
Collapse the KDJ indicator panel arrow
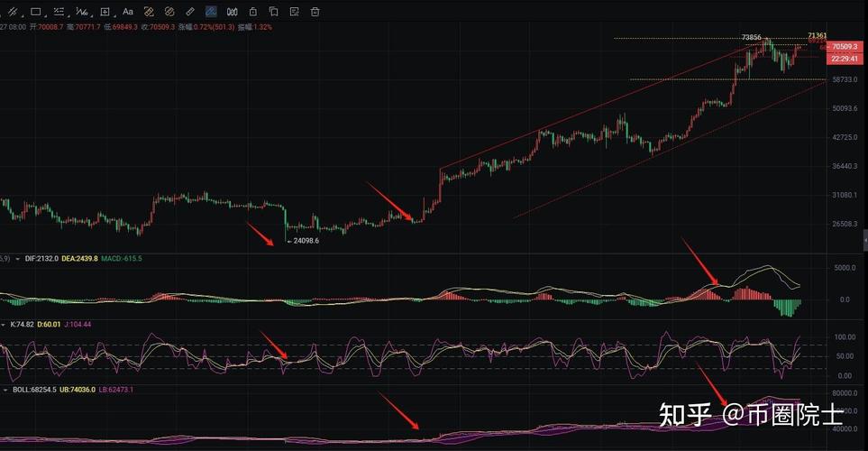click(4, 324)
